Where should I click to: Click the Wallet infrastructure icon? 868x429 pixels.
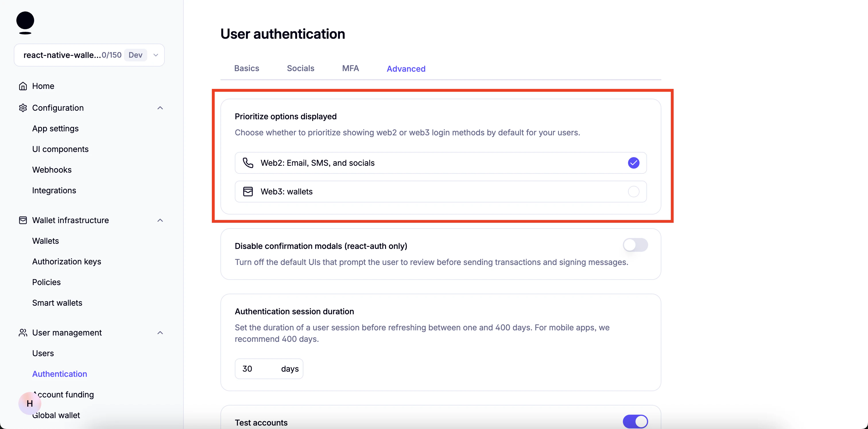(x=23, y=220)
